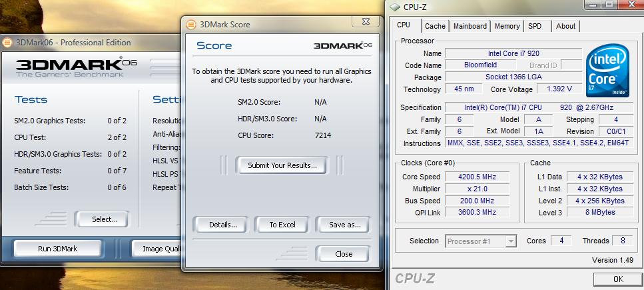Click the Cores value 4

(561, 241)
